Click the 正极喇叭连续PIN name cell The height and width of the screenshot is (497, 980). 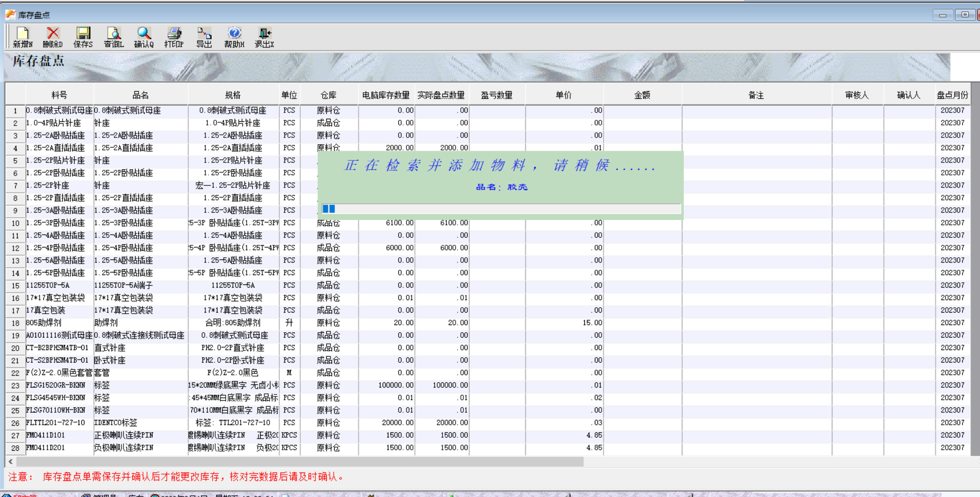[x=141, y=436]
